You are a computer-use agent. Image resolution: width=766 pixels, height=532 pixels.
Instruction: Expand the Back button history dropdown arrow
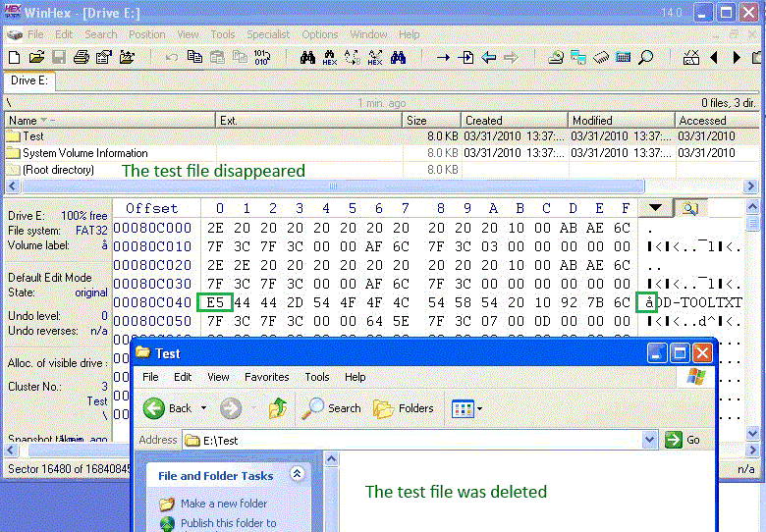pos(203,408)
